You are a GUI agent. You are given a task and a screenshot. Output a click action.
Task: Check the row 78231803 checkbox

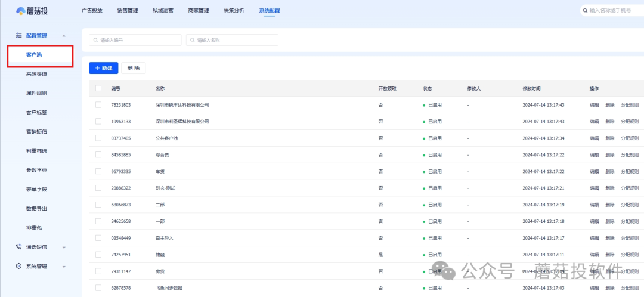[98, 105]
